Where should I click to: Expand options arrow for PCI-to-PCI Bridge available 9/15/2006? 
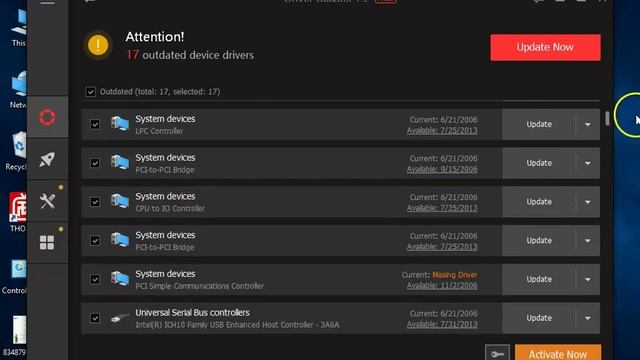[588, 163]
